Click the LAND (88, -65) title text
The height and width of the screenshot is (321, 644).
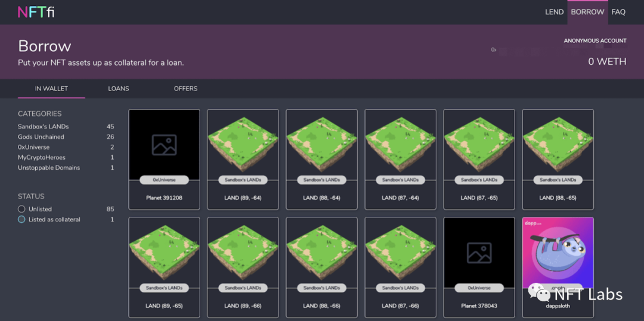click(x=558, y=198)
